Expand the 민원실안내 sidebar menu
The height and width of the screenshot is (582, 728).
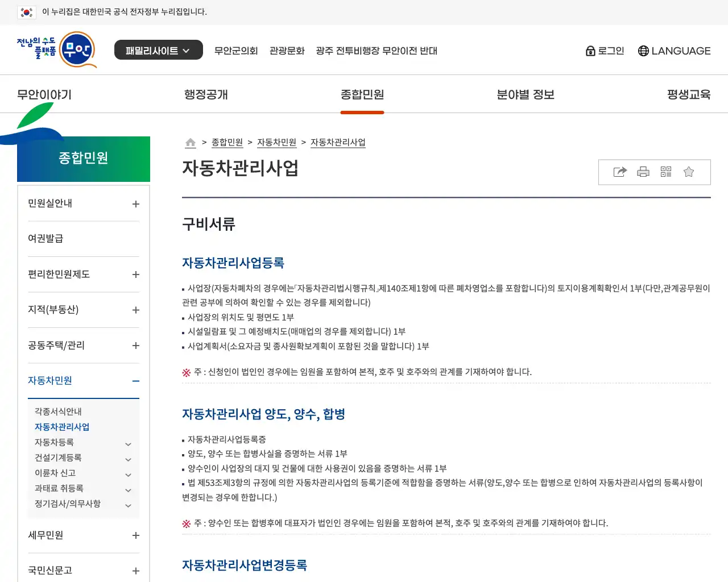click(136, 204)
